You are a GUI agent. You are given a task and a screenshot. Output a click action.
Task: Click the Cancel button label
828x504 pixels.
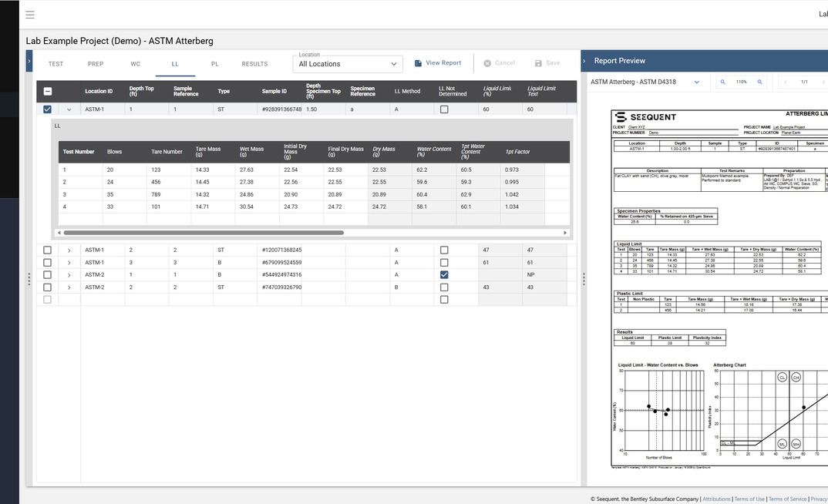click(x=505, y=62)
